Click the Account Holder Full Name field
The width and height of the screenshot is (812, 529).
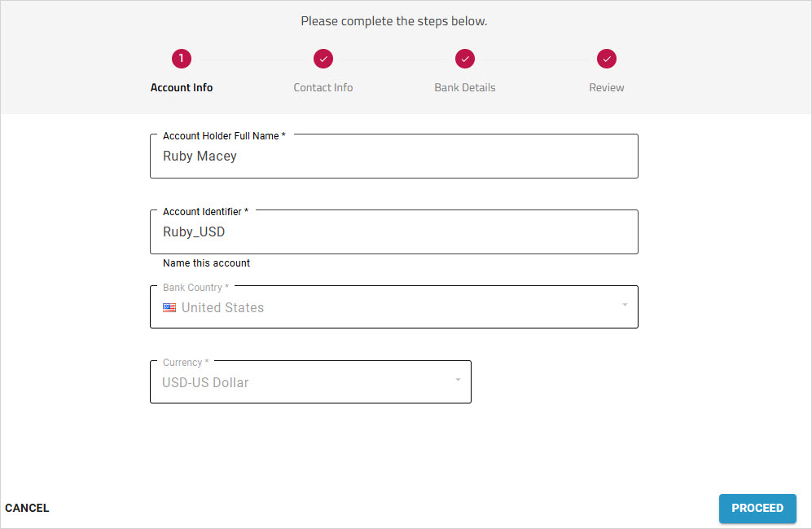point(393,156)
